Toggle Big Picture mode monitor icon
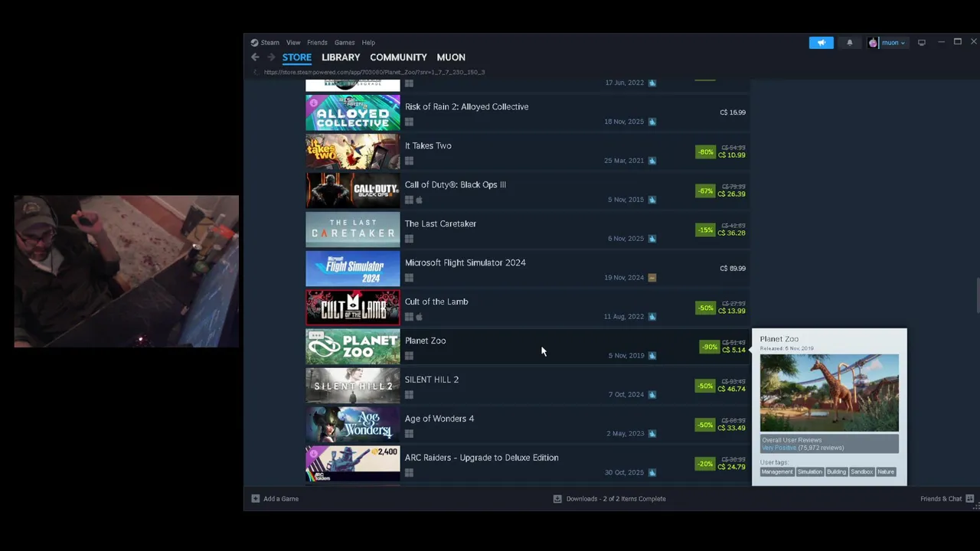Viewport: 980px width, 551px height. tap(922, 43)
